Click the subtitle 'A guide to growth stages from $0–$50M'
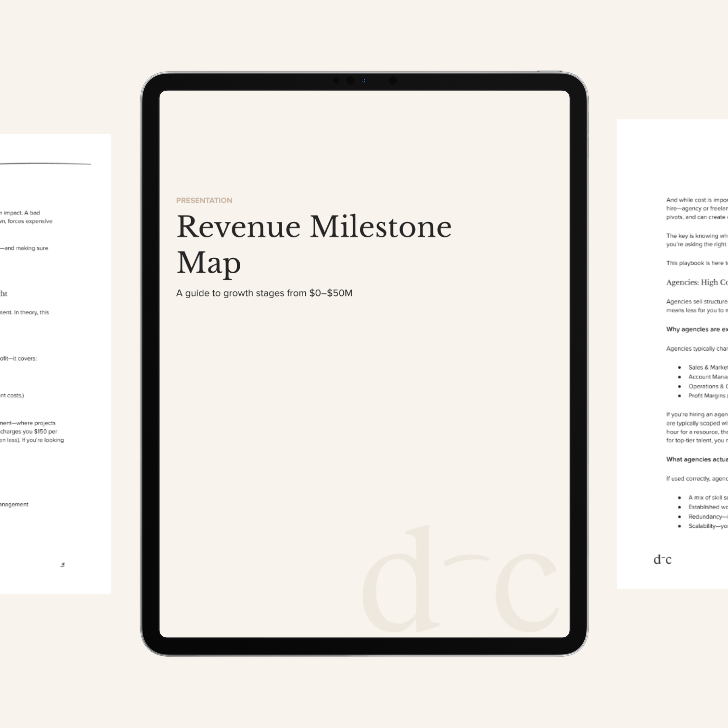The image size is (728, 728). pos(264,293)
